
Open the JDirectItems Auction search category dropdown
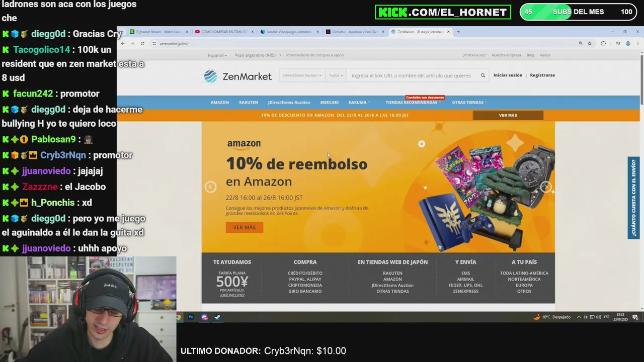[x=302, y=75]
